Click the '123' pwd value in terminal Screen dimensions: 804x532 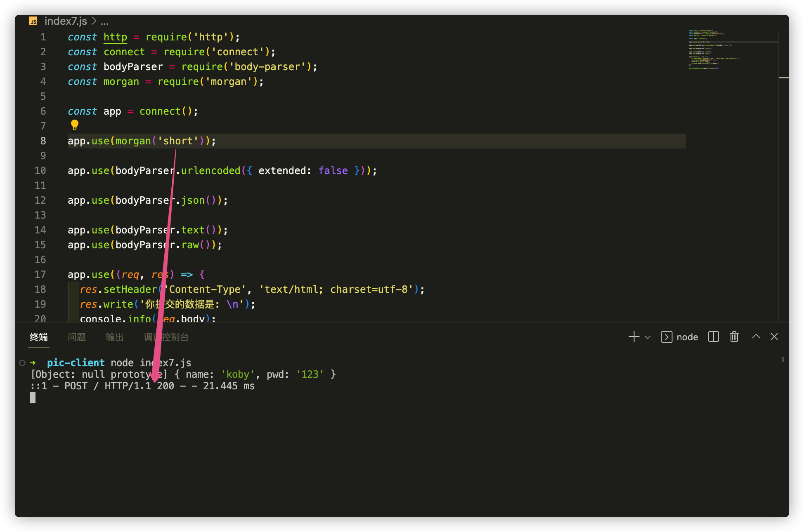(x=310, y=374)
